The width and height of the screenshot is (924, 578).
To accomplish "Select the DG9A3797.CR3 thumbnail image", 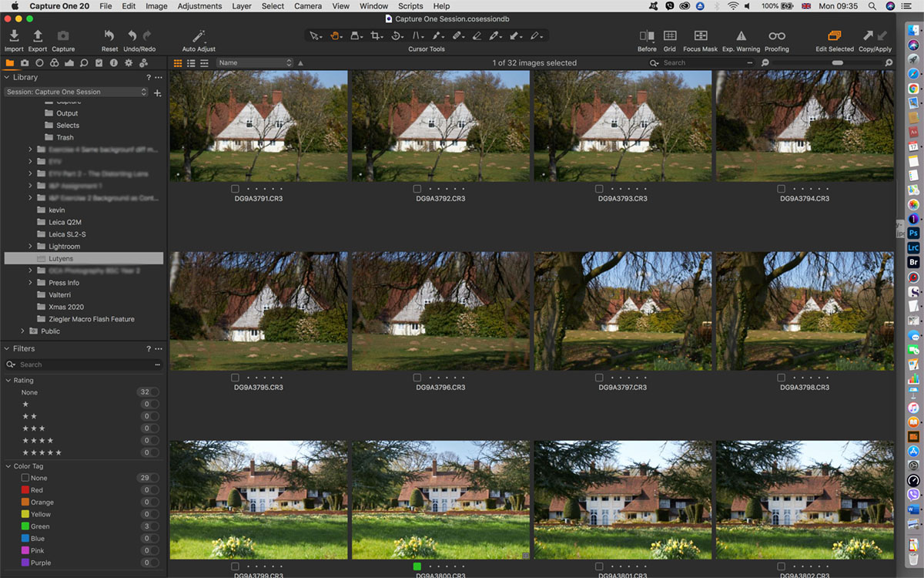I will pyautogui.click(x=623, y=311).
